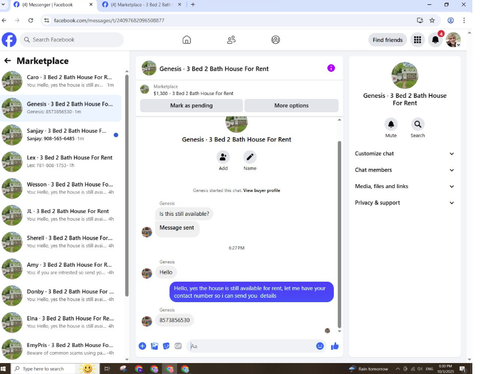Image resolution: width=500 pixels, height=374 pixels.
Task: Choose a GIF in the composer
Action: 178,346
